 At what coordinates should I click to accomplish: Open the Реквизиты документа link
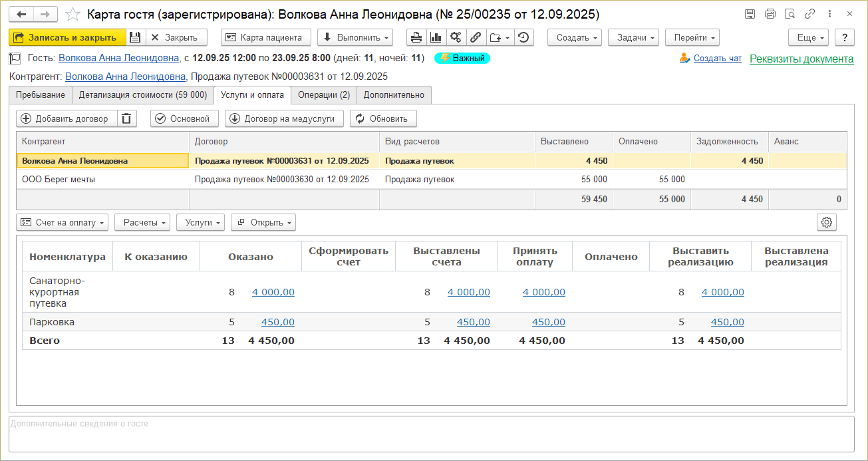(x=801, y=59)
